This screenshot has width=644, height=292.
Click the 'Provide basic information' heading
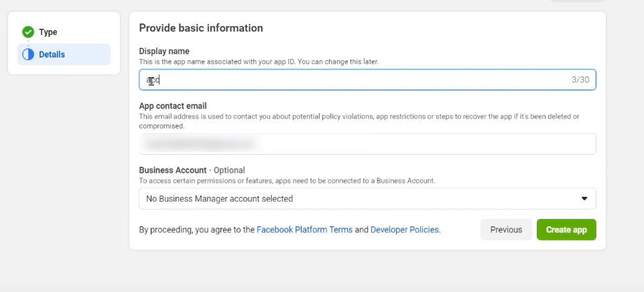click(201, 28)
